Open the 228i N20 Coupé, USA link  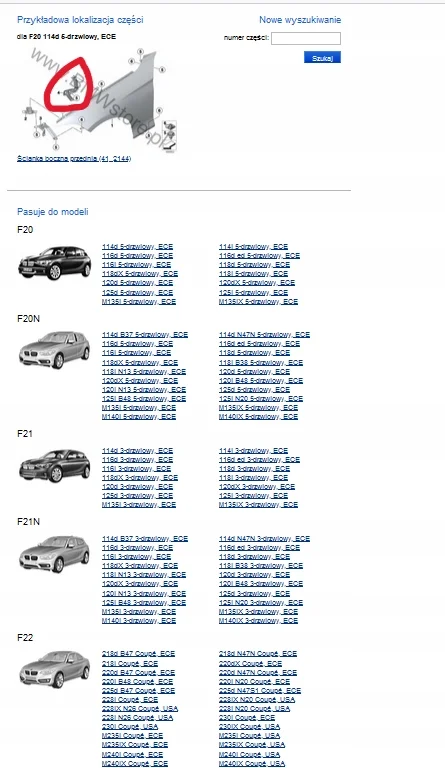pyautogui.click(x=255, y=709)
